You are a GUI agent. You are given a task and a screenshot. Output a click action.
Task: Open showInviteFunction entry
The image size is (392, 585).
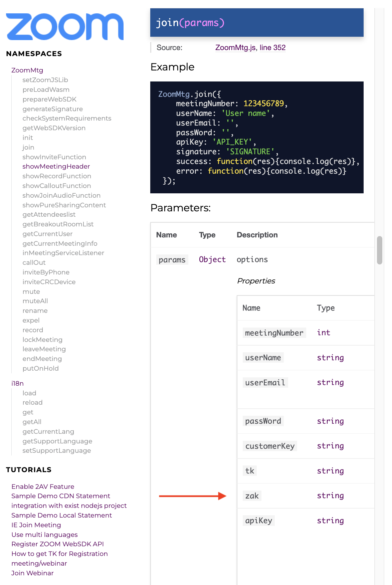coord(54,157)
